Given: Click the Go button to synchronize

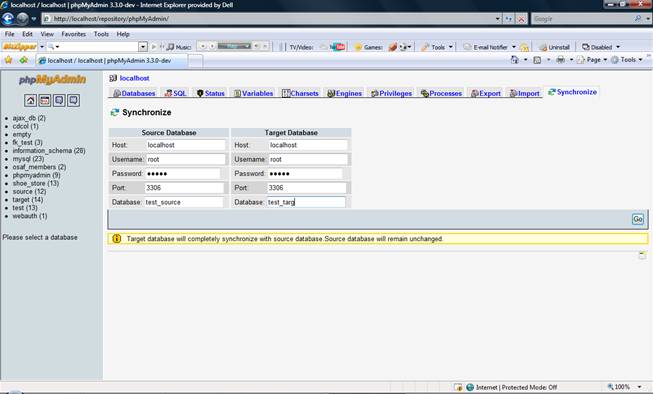Looking at the screenshot, I should (638, 219).
